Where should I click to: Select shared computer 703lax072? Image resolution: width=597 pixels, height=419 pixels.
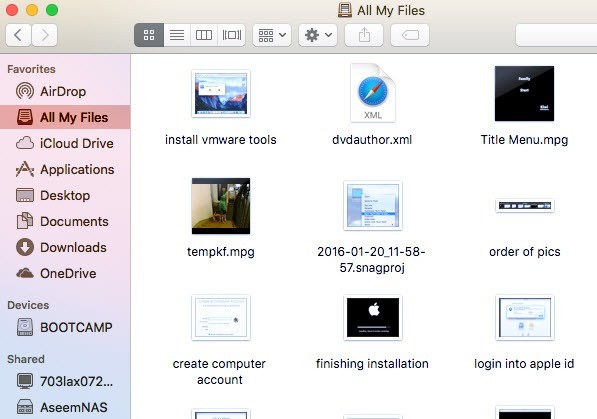[x=65, y=381]
